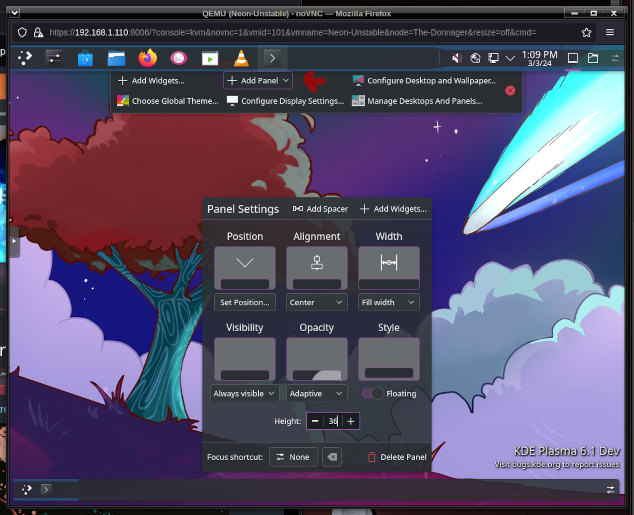Click the Style preview thumbnail
The width and height of the screenshot is (634, 515).
[x=389, y=359]
